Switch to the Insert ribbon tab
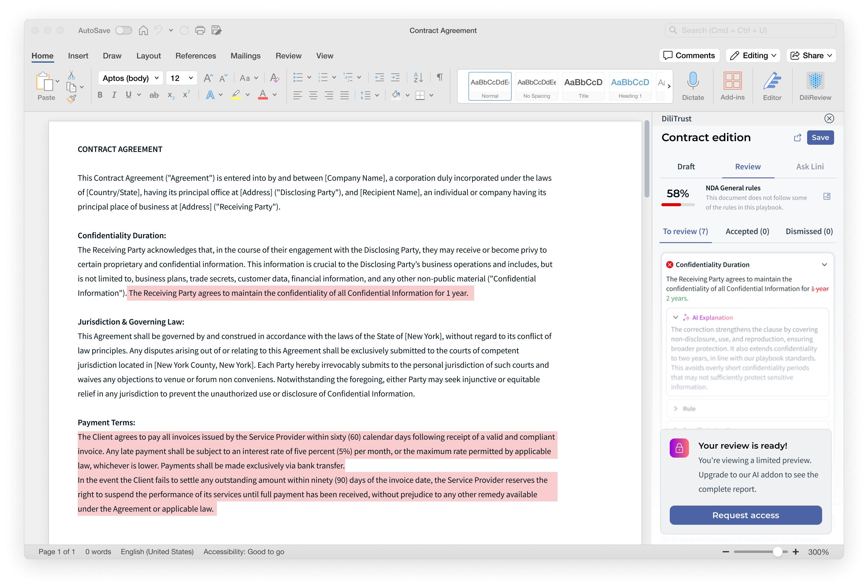The height and width of the screenshot is (588, 868). pyautogui.click(x=78, y=56)
